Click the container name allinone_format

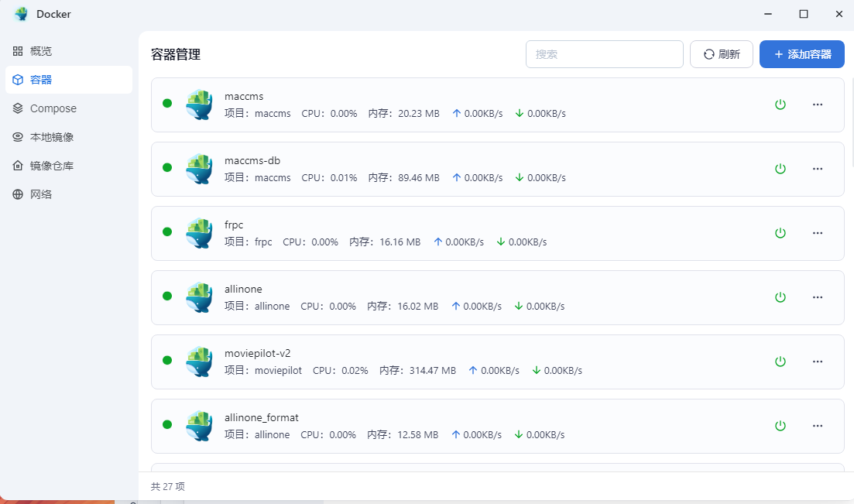click(x=262, y=418)
